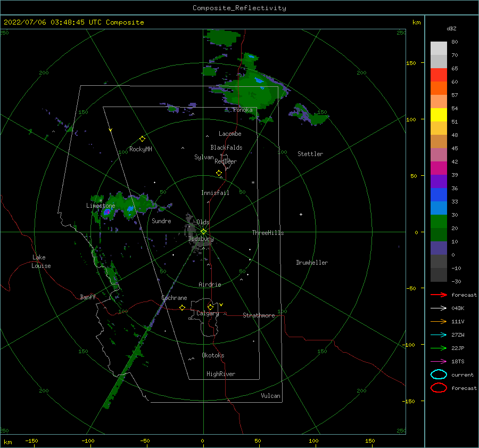Click the Innisfail town label
This screenshot has height=448, width=479.
point(215,193)
